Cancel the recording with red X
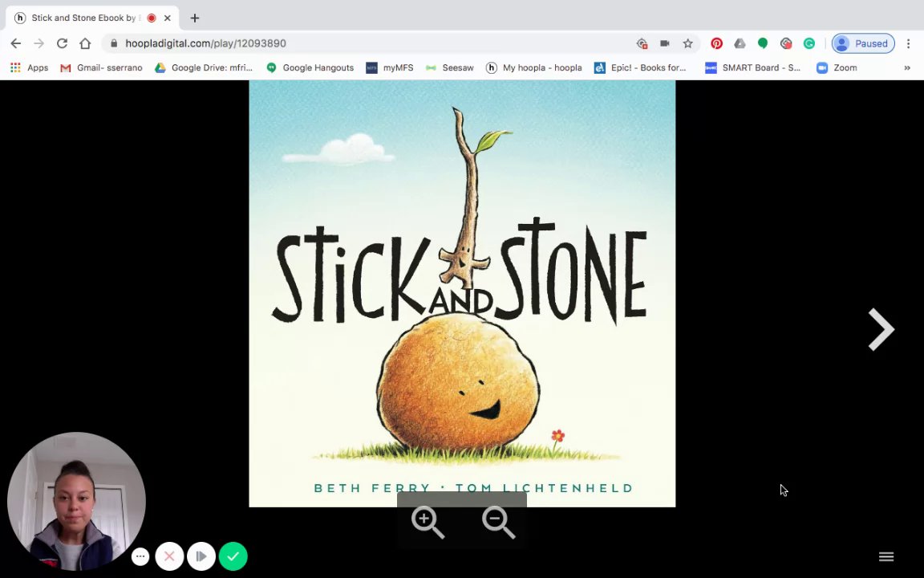The height and width of the screenshot is (578, 924). [x=170, y=556]
